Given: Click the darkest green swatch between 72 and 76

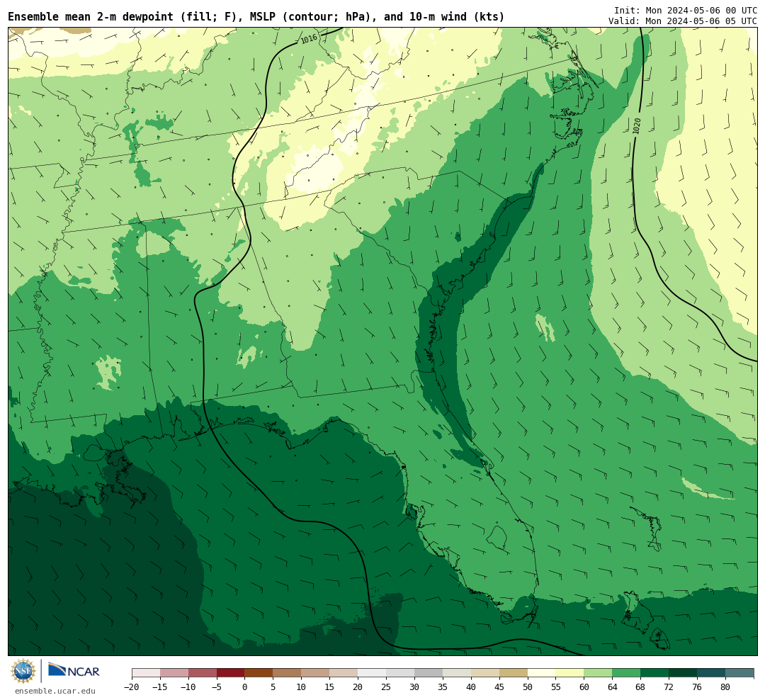Looking at the screenshot, I should point(684,673).
